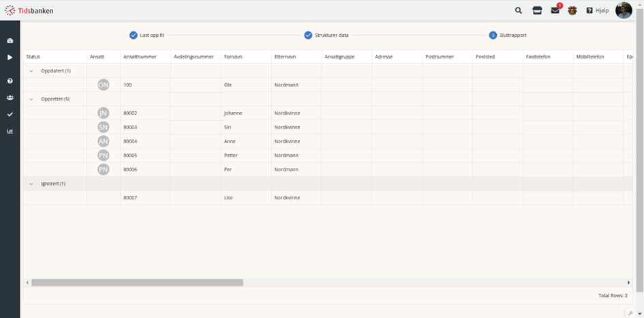Collapse the Ignorert (1) group

[x=31, y=184]
